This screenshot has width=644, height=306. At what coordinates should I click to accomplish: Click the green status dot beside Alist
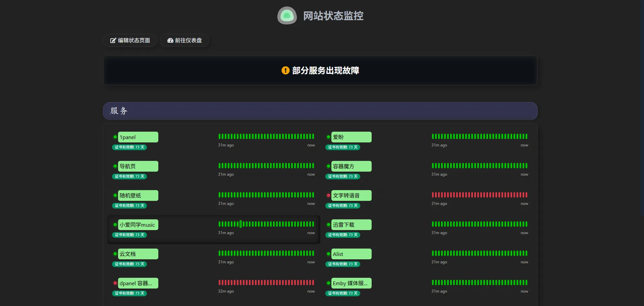[328, 254]
